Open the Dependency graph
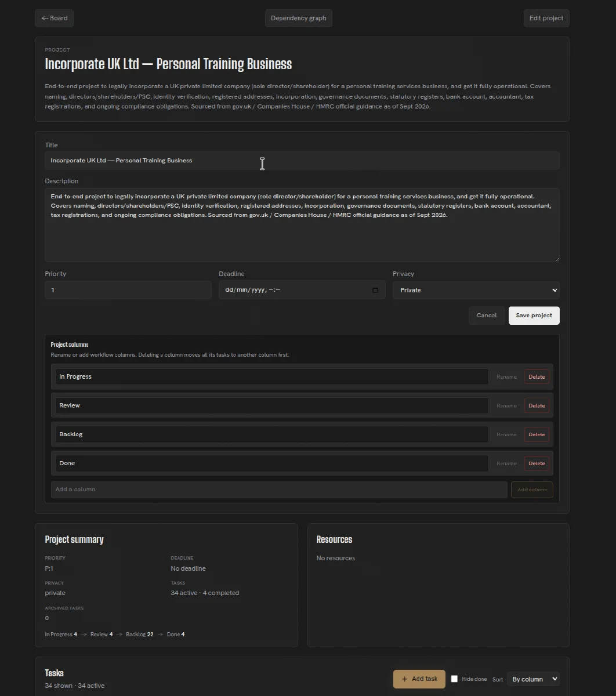616x696 pixels. [298, 18]
